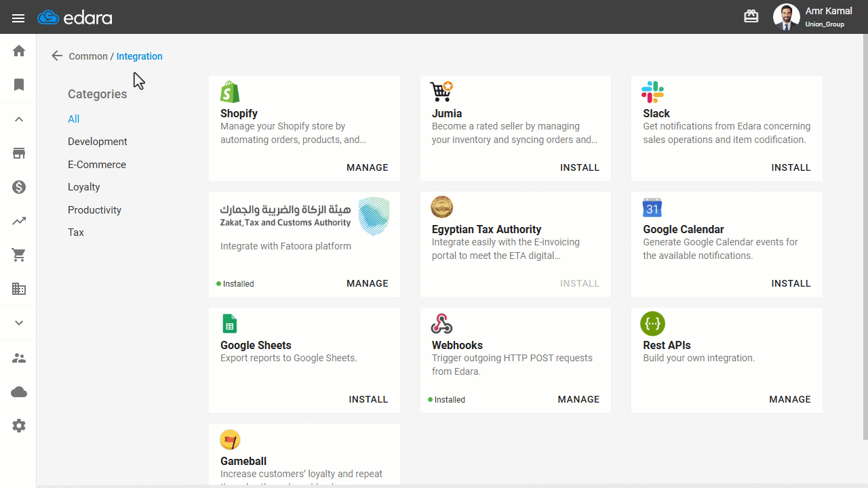Select the Development category
Screen dimensions: 868x488
(x=98, y=142)
